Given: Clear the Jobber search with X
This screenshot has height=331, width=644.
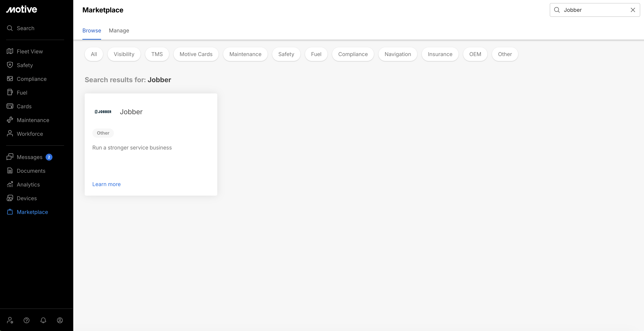Looking at the screenshot, I should 633,10.
